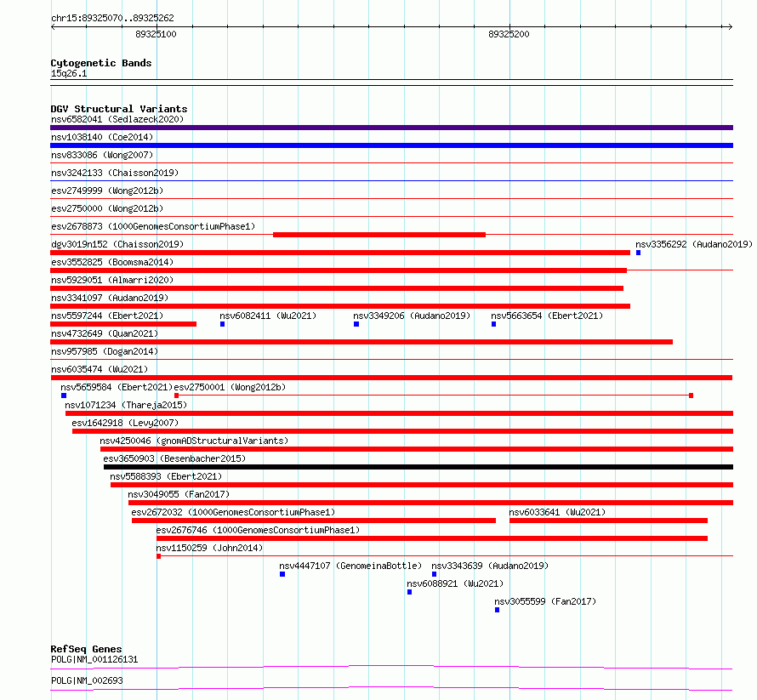The height and width of the screenshot is (700, 757).
Task: Click POLG|NM_002693 gene label
Action: pyautogui.click(x=87, y=680)
